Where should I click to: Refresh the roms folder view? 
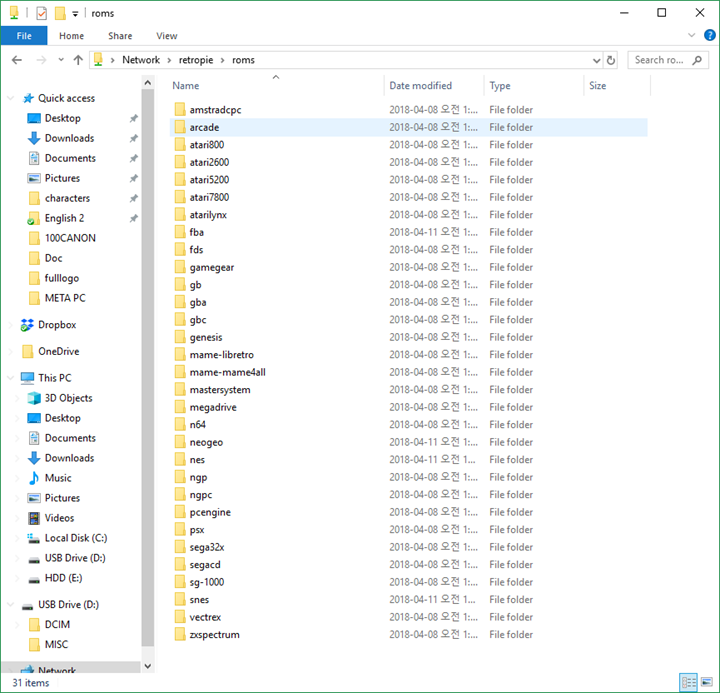click(611, 60)
